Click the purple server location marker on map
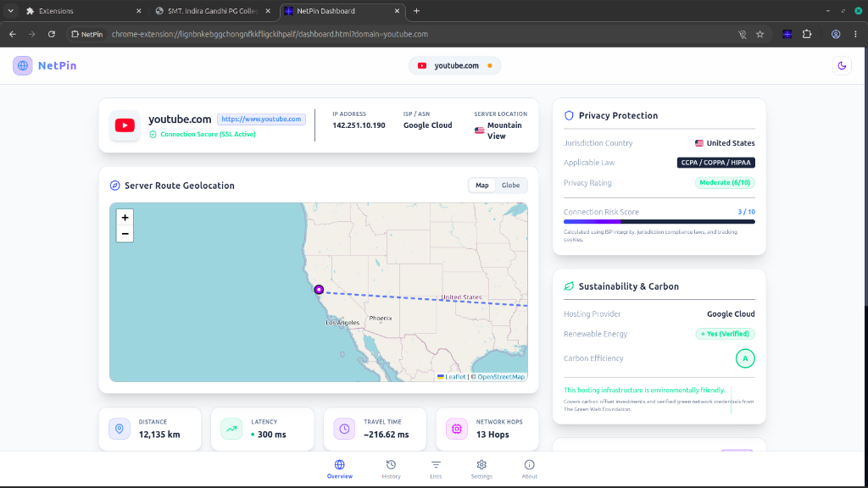 pos(319,290)
